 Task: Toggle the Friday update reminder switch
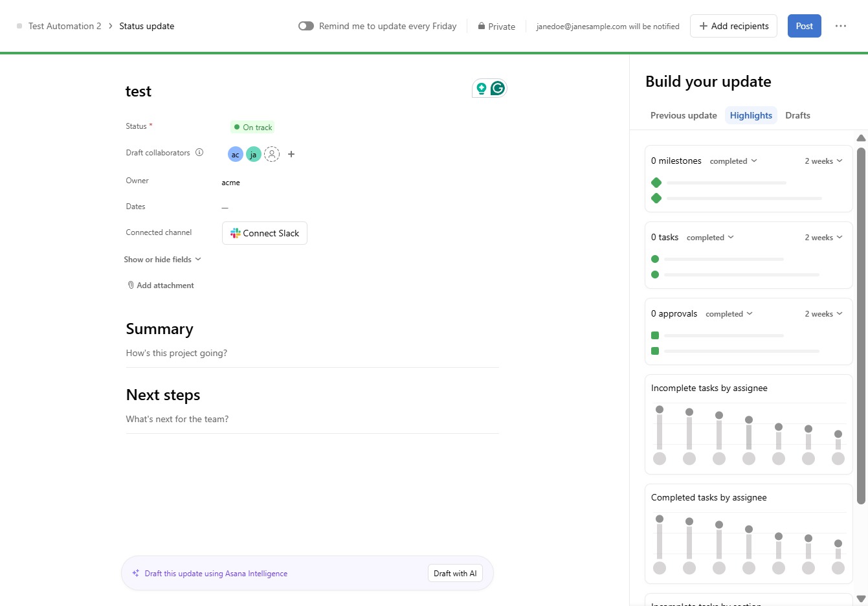click(306, 26)
